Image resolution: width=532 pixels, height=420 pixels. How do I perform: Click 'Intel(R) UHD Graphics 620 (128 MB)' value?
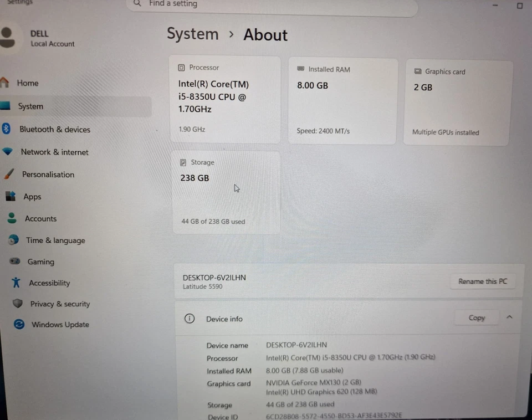pyautogui.click(x=321, y=392)
